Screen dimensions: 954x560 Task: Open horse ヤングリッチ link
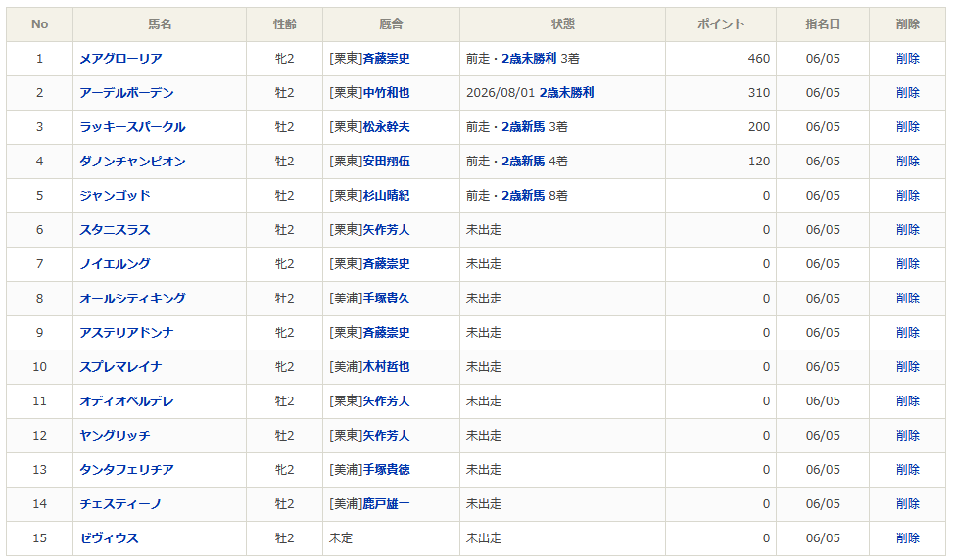pos(115,435)
